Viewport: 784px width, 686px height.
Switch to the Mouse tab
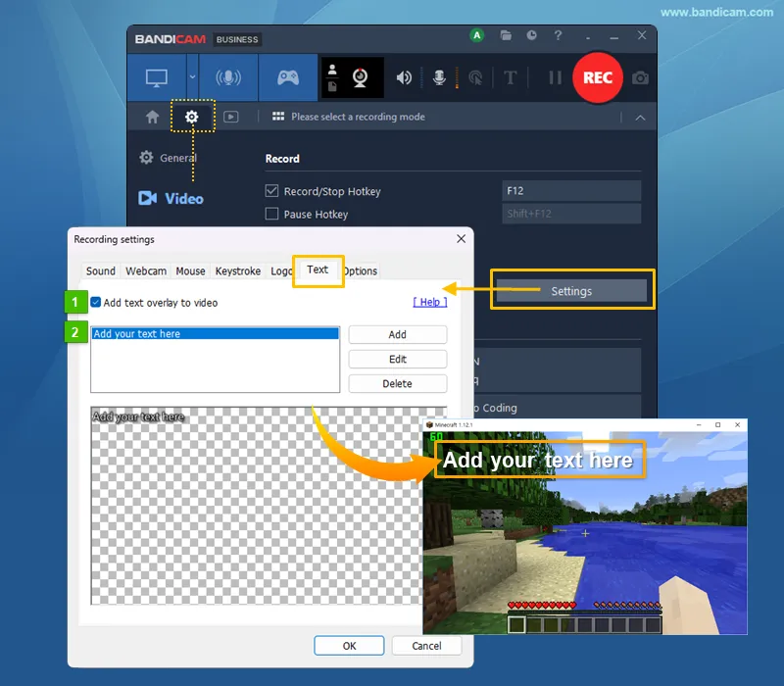pyautogui.click(x=190, y=271)
